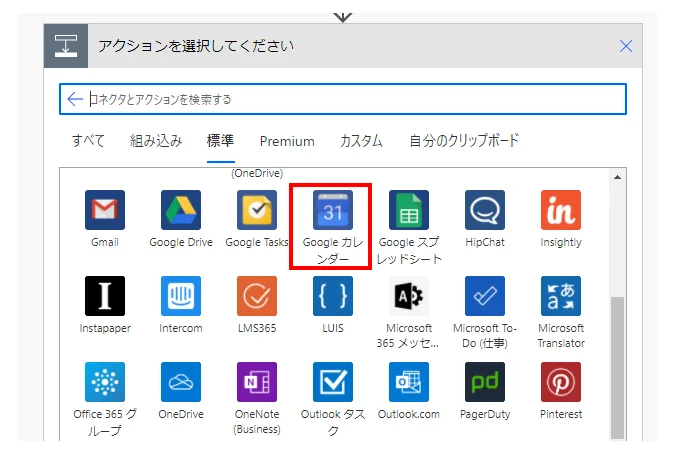
Task: Open the カスタム tab
Action: [x=361, y=141]
